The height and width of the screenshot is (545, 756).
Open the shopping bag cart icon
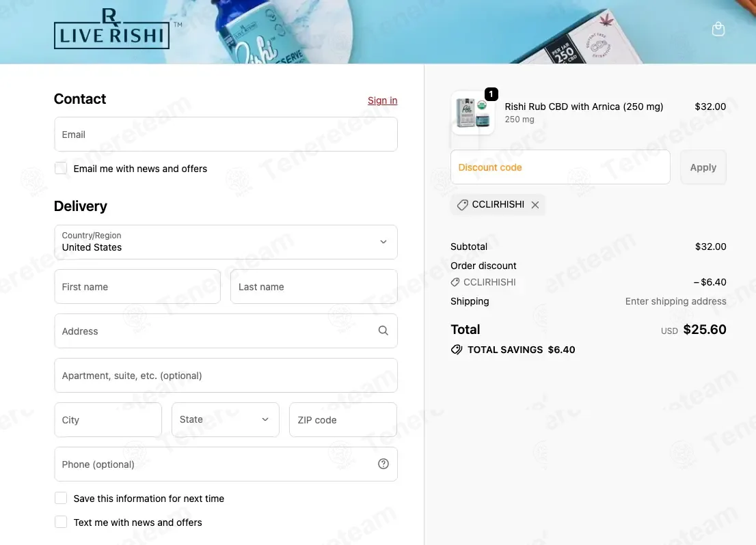click(x=718, y=29)
